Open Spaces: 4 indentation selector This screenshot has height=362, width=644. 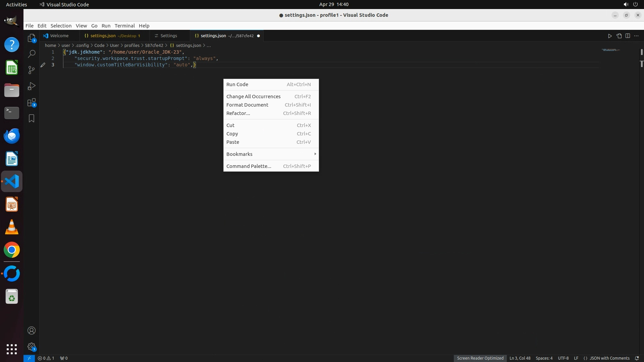544,358
